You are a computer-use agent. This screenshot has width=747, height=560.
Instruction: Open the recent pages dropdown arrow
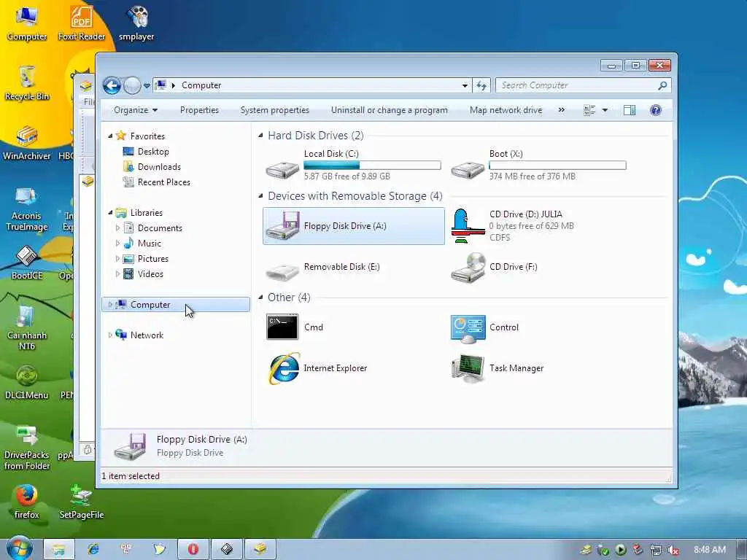(147, 86)
